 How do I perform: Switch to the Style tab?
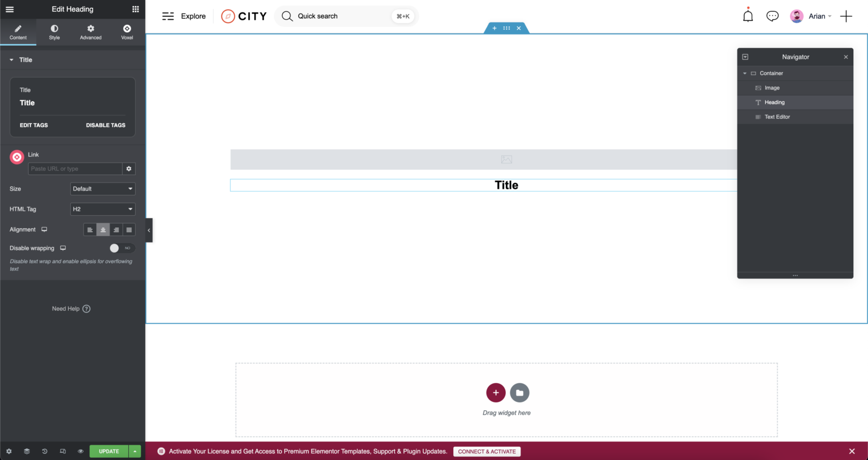coord(54,32)
